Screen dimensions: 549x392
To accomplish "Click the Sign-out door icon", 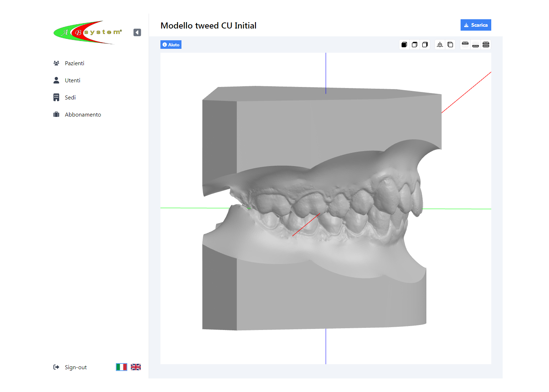I will [x=56, y=367].
